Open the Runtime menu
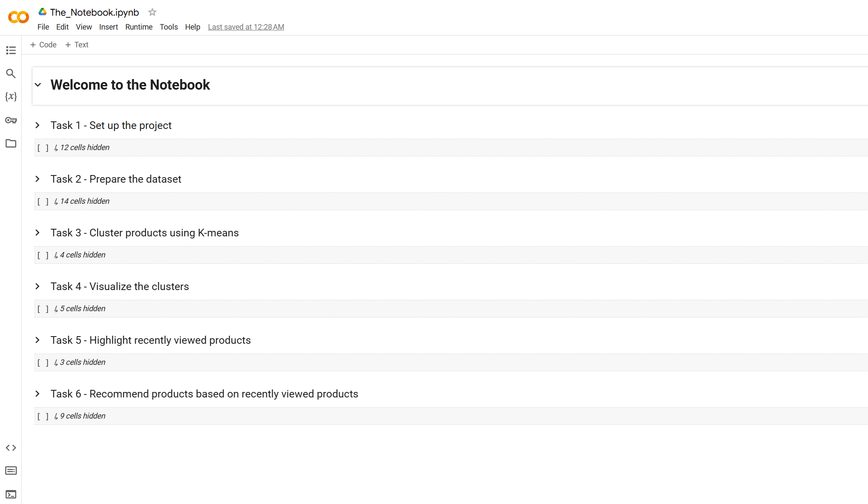The image size is (868, 504). pyautogui.click(x=139, y=27)
